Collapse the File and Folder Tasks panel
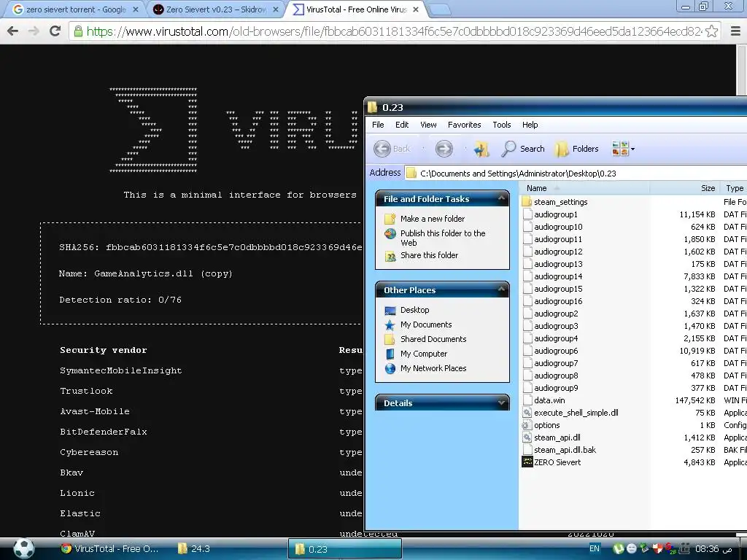 coord(501,198)
